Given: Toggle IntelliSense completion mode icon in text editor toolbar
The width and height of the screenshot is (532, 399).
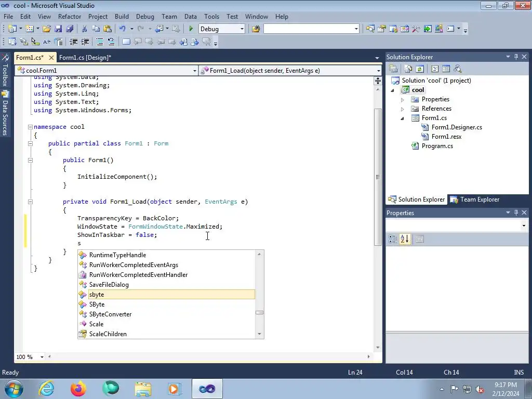Looking at the screenshot, I should [x=58, y=42].
